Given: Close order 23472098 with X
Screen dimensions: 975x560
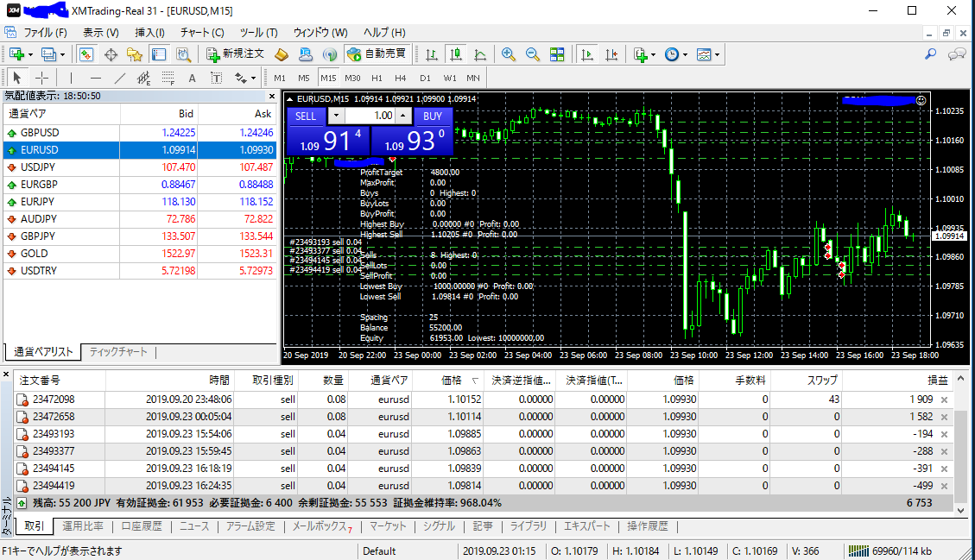Looking at the screenshot, I should 944,400.
